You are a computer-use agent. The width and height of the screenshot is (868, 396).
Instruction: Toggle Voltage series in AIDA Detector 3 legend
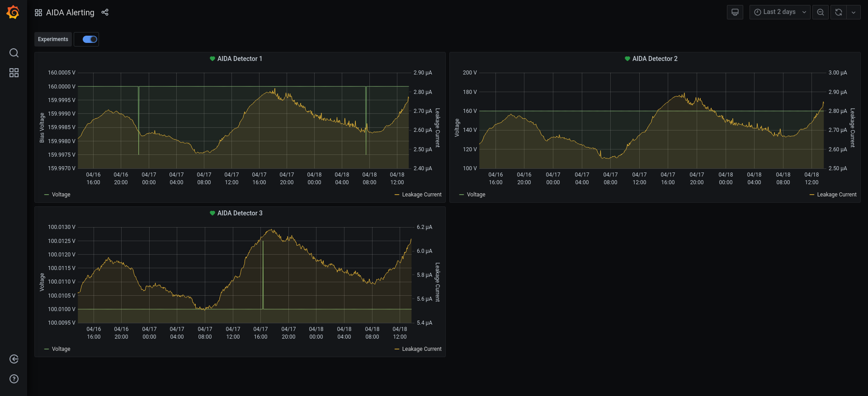click(x=61, y=349)
